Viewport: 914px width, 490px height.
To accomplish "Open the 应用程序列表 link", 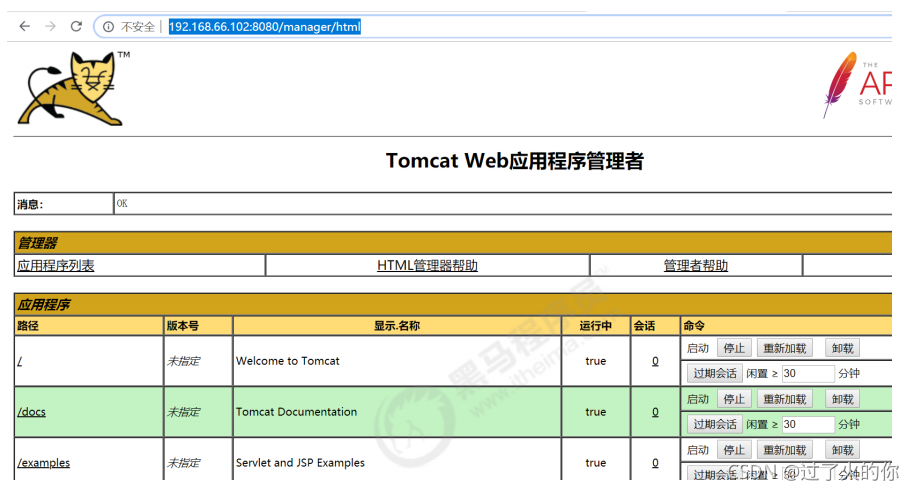I will 55,266.
